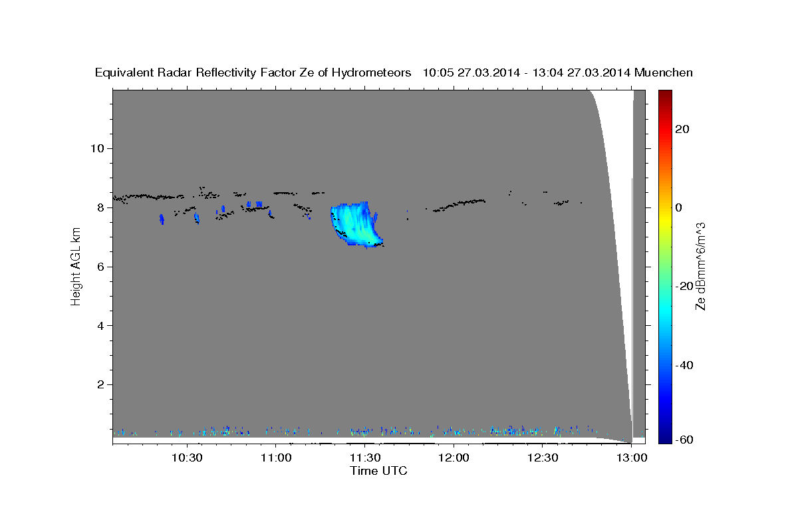Click the plot title 'Equivalent Radar Reflectivity Factor Ze of Hydrometeors'

[x=253, y=73]
